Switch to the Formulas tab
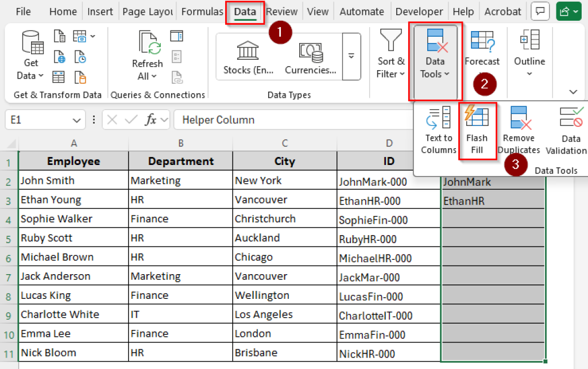The image size is (588, 369). coord(202,11)
